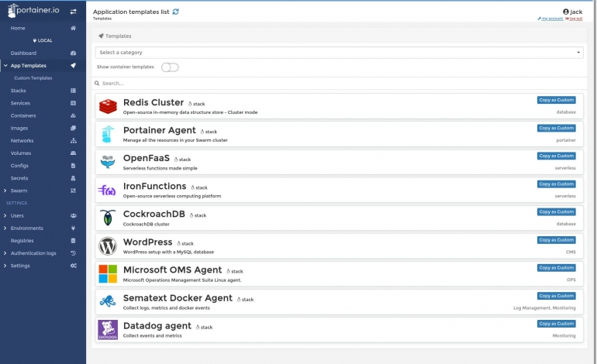Click the Containers cubes icon
The image size is (597, 364).
point(73,115)
